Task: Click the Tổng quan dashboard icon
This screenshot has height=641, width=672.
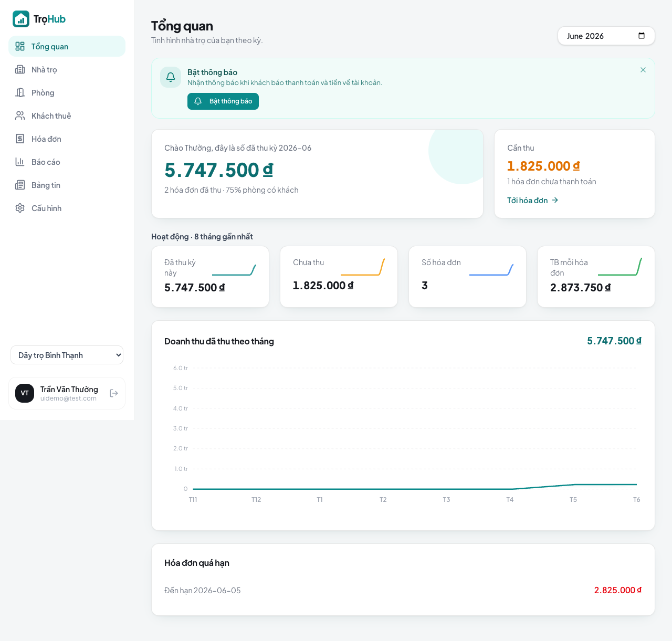Action: (x=20, y=46)
